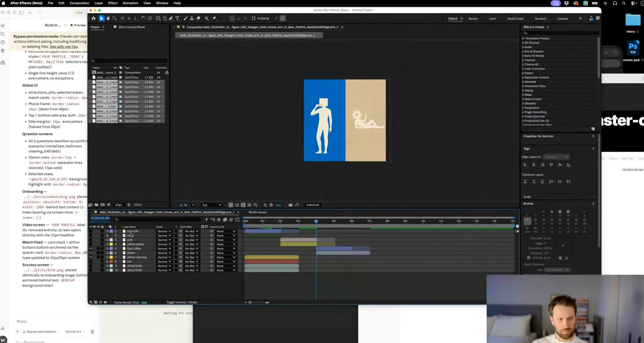Select the Rotation tool
The image size is (644, 343).
tap(144, 18)
